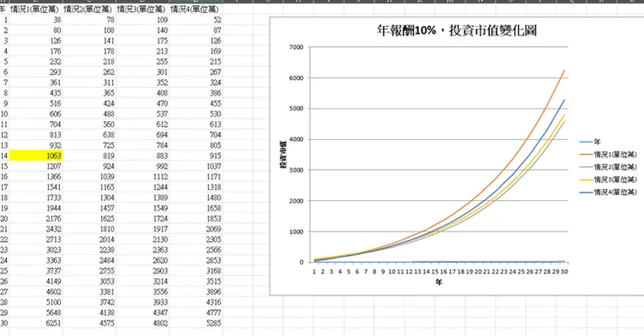Select cell with value 52 in 情況4
The height and width of the screenshot is (336, 644).
click(x=196, y=20)
